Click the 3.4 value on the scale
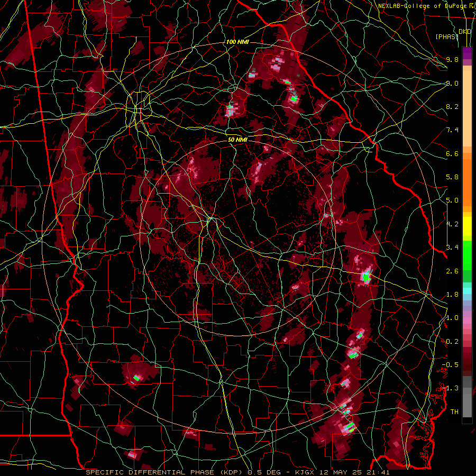 coord(452,248)
